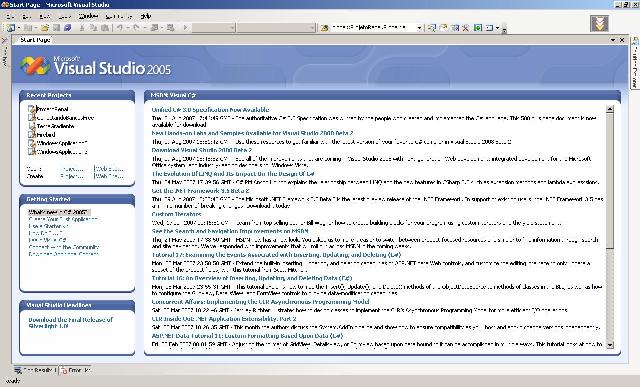This screenshot has height=387, width=640.
Task: Open the Custom Iterators link
Action: coord(176,214)
